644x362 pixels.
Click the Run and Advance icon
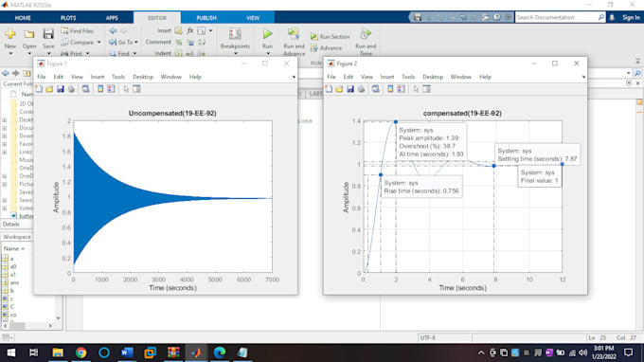294,34
